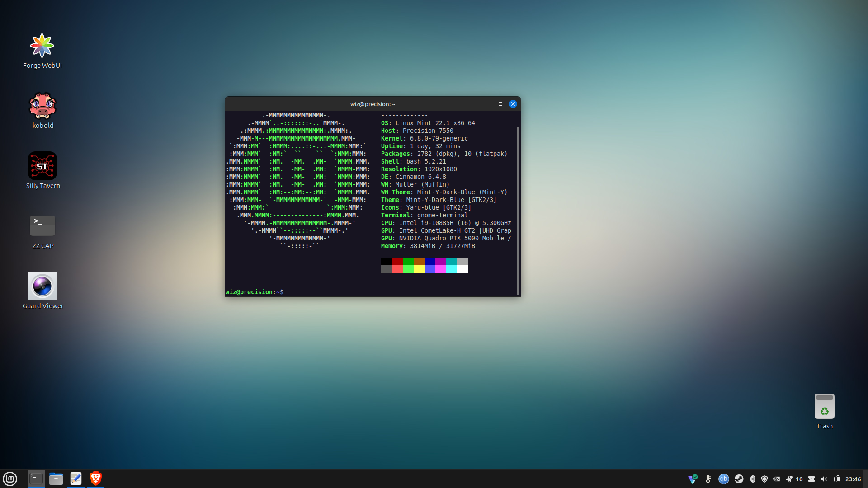Image resolution: width=868 pixels, height=488 pixels.
Task: Click the bright yellow block in the palette
Action: [419, 269]
